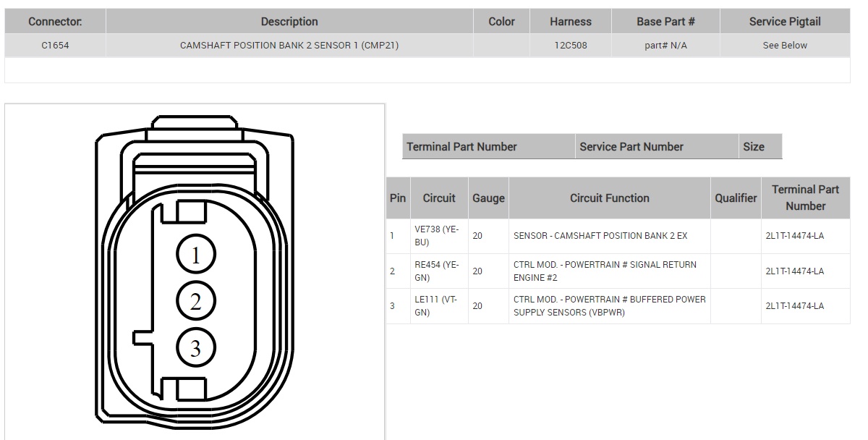868x440 pixels.
Task: Click the part# N/A base part cell
Action: (x=665, y=45)
